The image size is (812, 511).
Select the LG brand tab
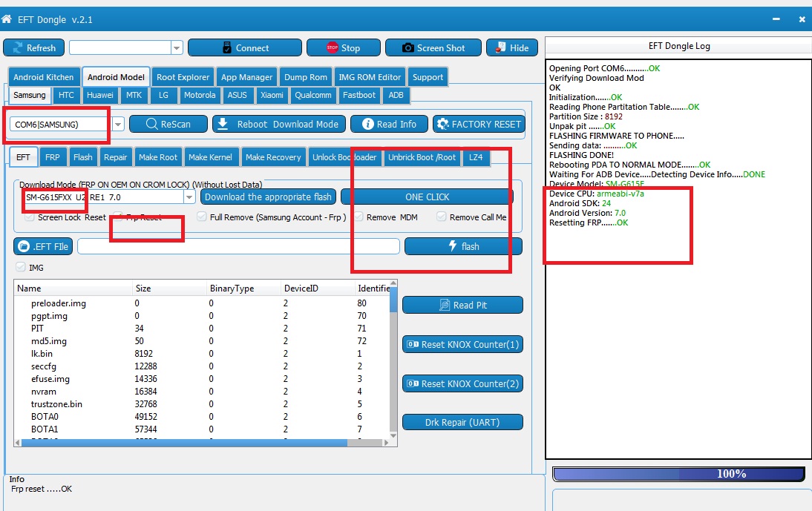click(163, 95)
